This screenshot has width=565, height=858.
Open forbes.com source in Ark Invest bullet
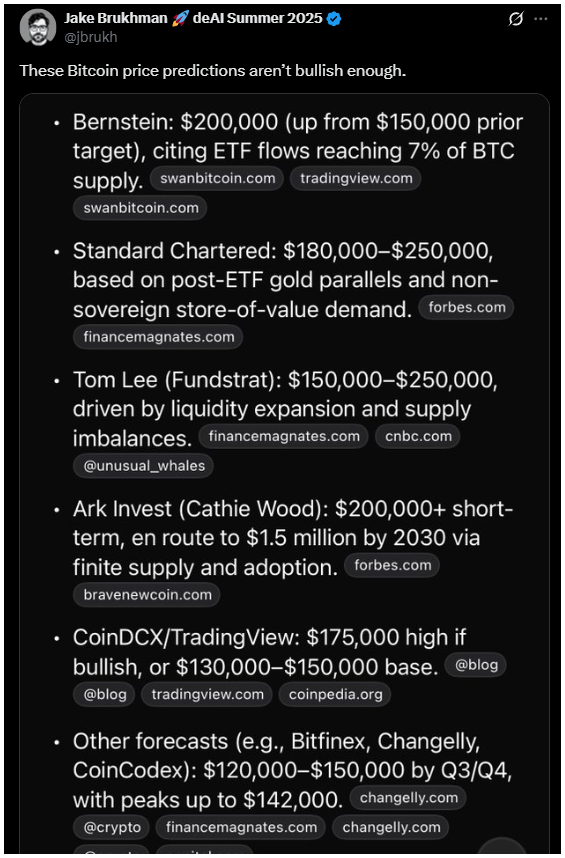392,566
